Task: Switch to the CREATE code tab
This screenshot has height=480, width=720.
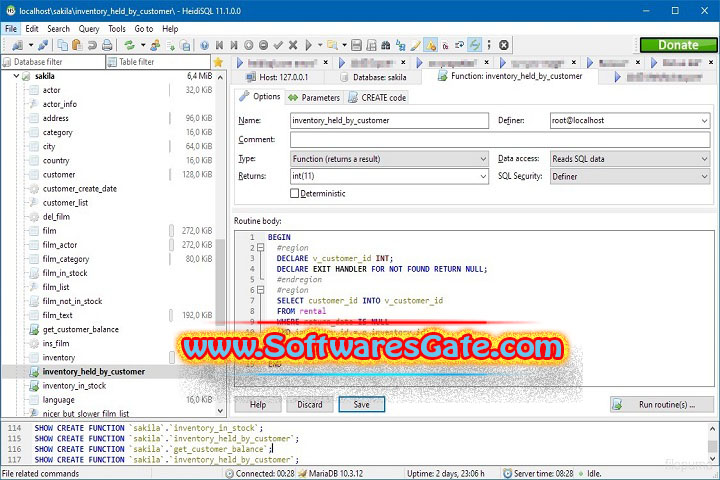Action: coord(377,97)
